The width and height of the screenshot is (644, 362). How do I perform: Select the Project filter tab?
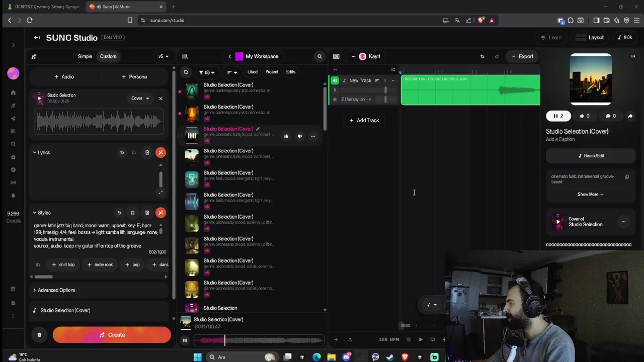[272, 72]
